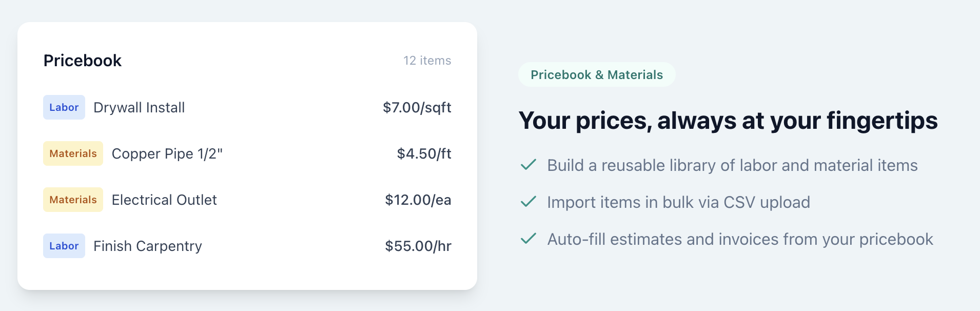Click the $55.00/hr price on Finish Carpentry
This screenshot has width=980, height=311.
[x=418, y=245]
